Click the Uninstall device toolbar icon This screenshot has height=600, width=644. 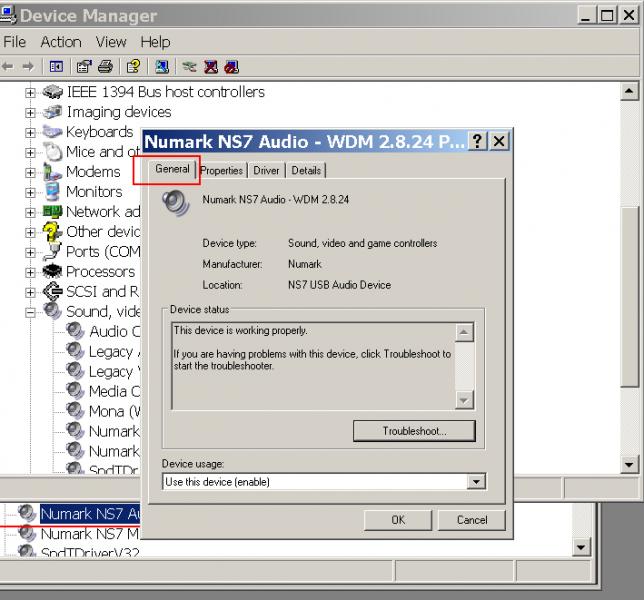coord(211,67)
